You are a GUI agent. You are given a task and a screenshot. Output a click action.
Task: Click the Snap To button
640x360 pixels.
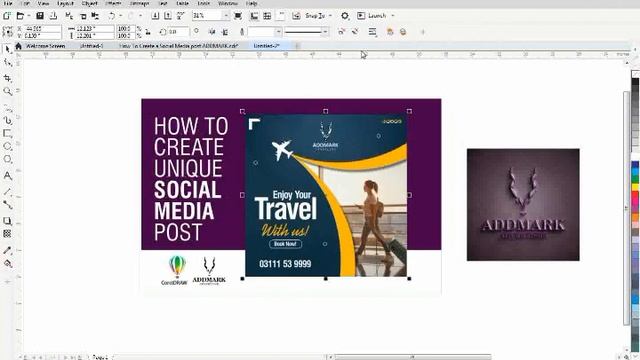pyautogui.click(x=315, y=16)
